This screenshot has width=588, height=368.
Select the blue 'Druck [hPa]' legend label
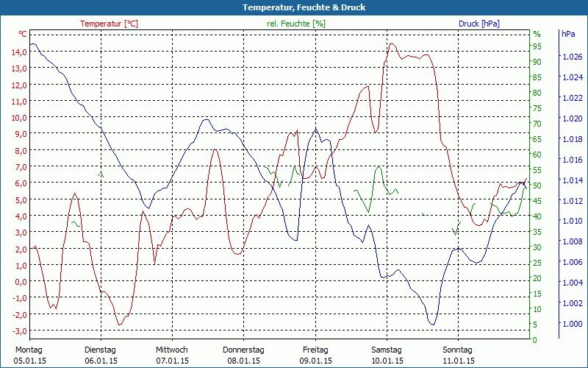(478, 24)
